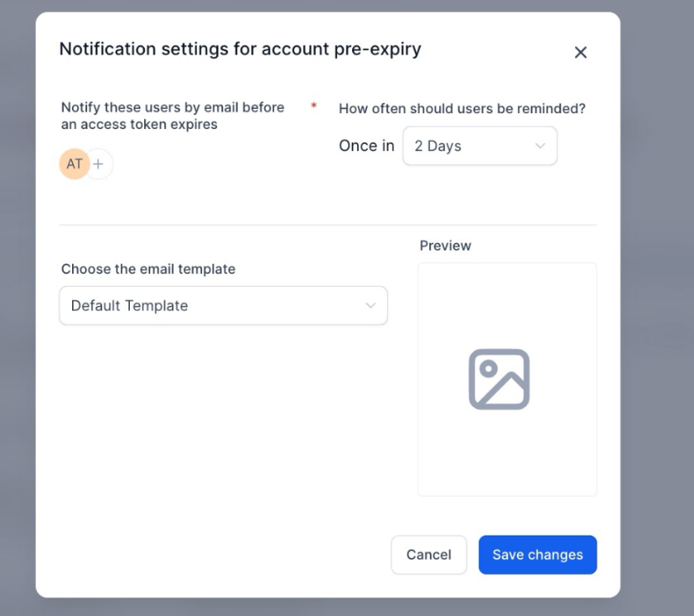Add another user with the plus icon

tap(99, 164)
